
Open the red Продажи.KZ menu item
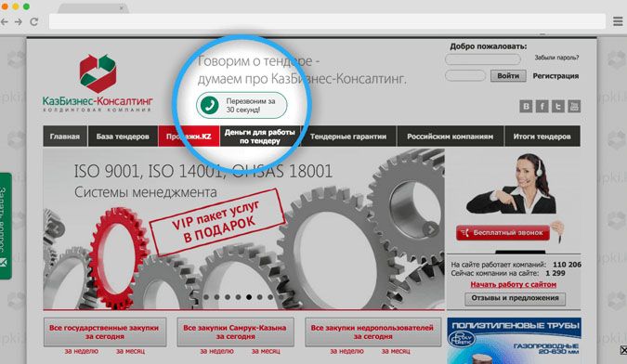(189, 136)
